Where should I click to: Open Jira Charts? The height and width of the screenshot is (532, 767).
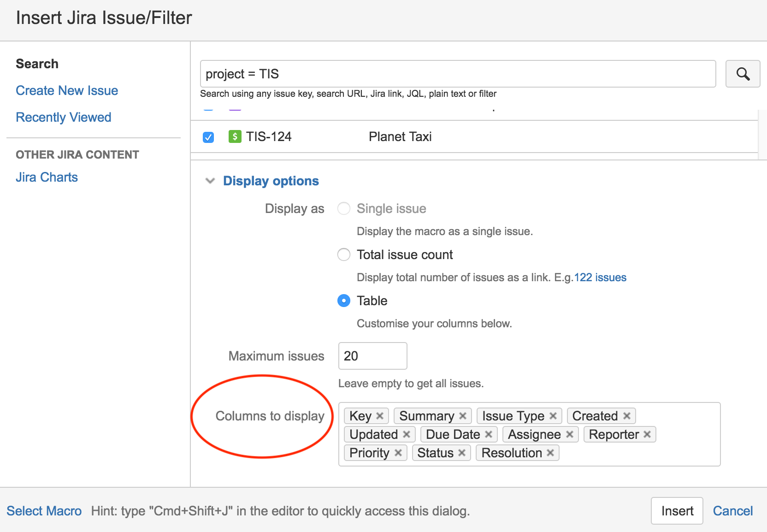click(x=47, y=177)
